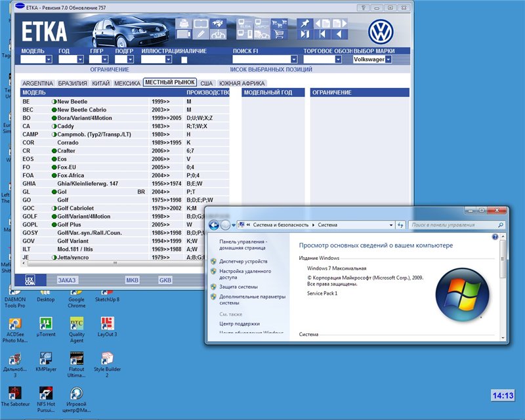The height and width of the screenshot is (420, 525).
Task: Switch to КИТАЙ market tab
Action: [101, 83]
